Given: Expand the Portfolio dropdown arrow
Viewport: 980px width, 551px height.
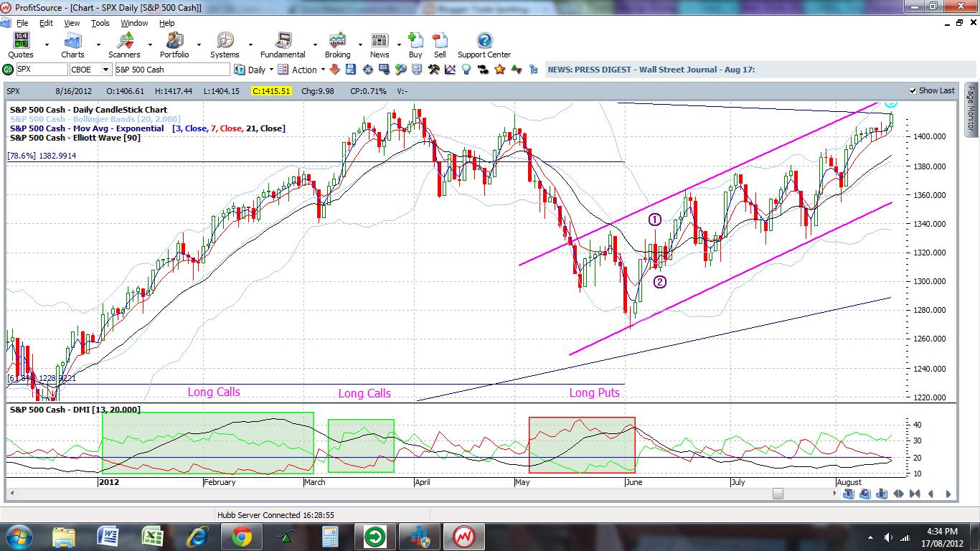Looking at the screenshot, I should (199, 44).
